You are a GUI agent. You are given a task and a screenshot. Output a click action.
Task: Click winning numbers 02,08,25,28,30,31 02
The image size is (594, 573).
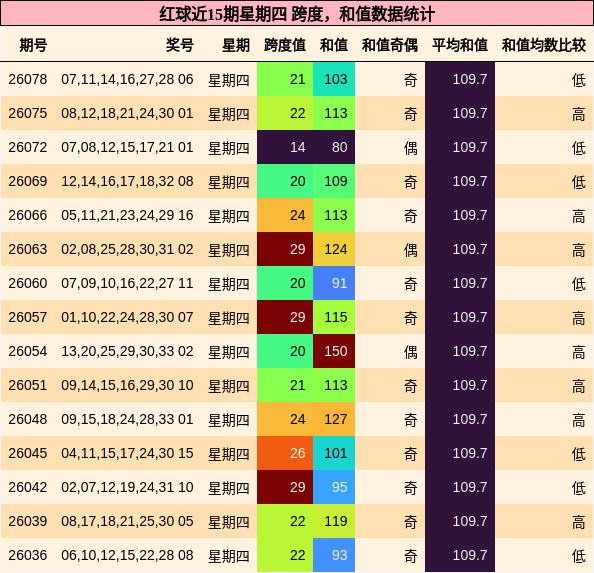(x=127, y=249)
